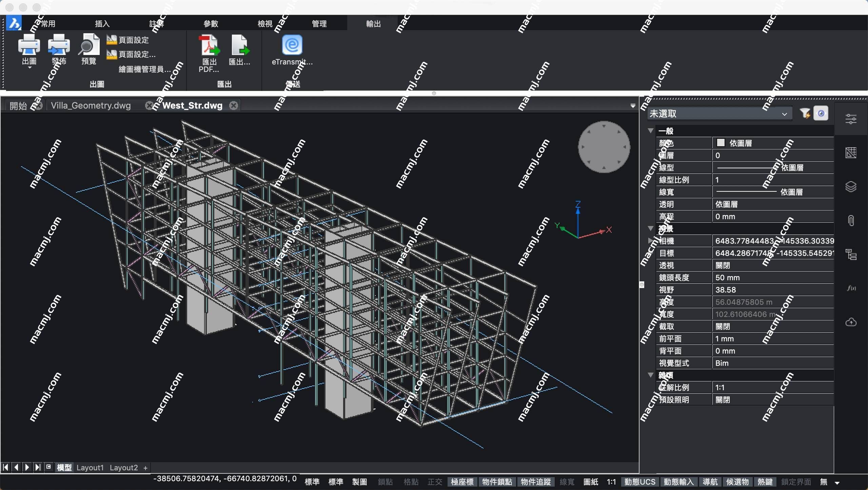This screenshot has height=490, width=868.
Task: Open the Attachments paperclip panel icon
Action: tap(851, 221)
